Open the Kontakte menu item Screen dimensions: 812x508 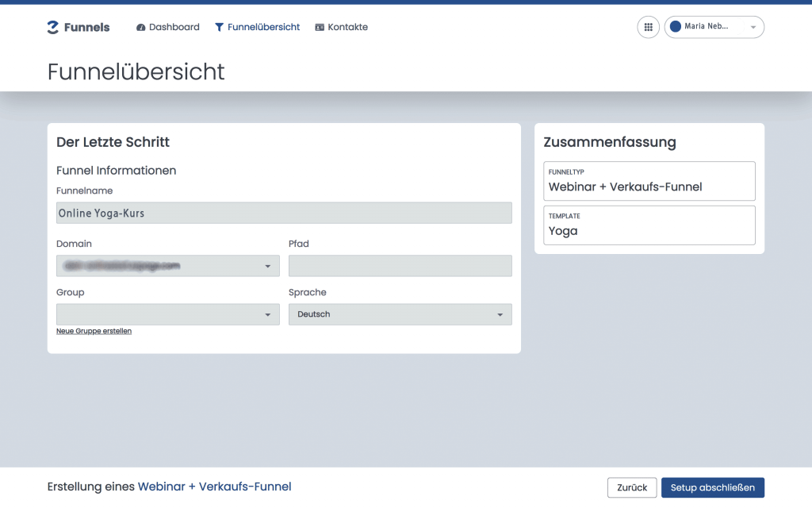347,27
